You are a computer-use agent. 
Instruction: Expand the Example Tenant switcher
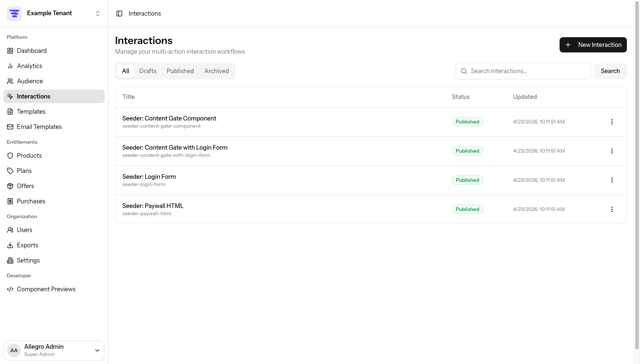[x=54, y=14]
